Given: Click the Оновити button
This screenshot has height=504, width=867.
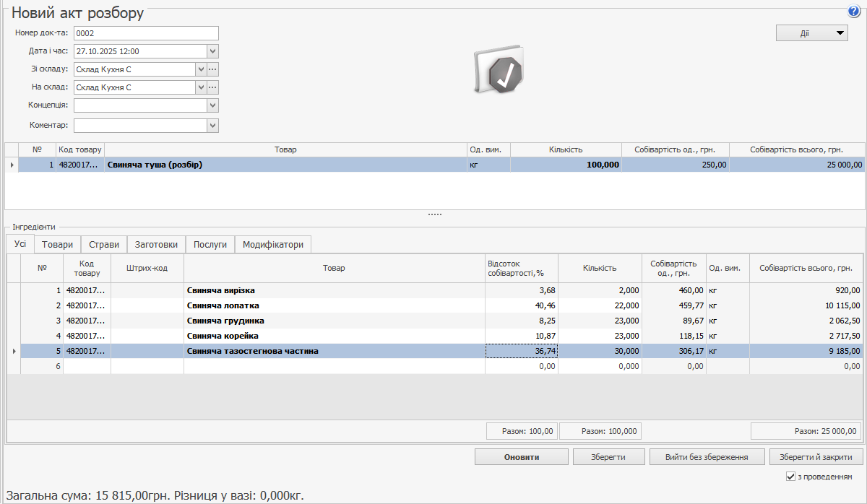Looking at the screenshot, I should coord(521,457).
